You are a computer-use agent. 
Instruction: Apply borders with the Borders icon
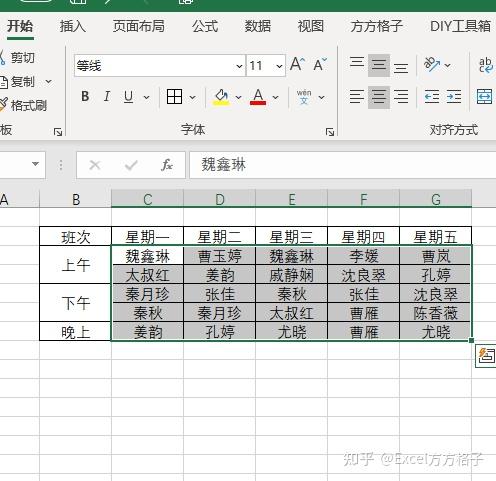coord(174,97)
